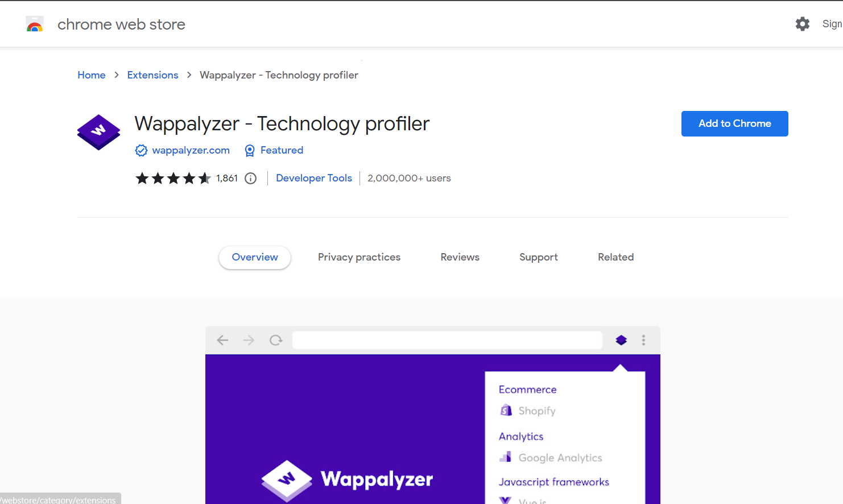Open the Developer Tools category link
843x504 pixels.
coord(314,178)
